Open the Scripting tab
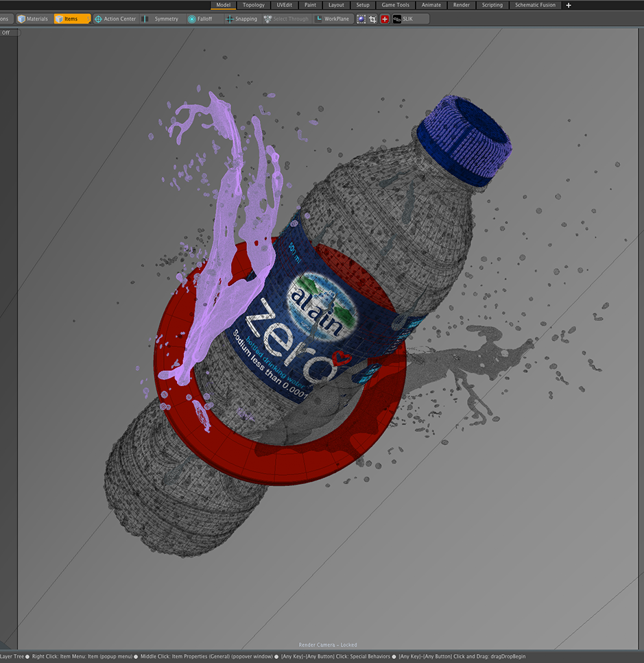The height and width of the screenshot is (663, 644). 492,5
